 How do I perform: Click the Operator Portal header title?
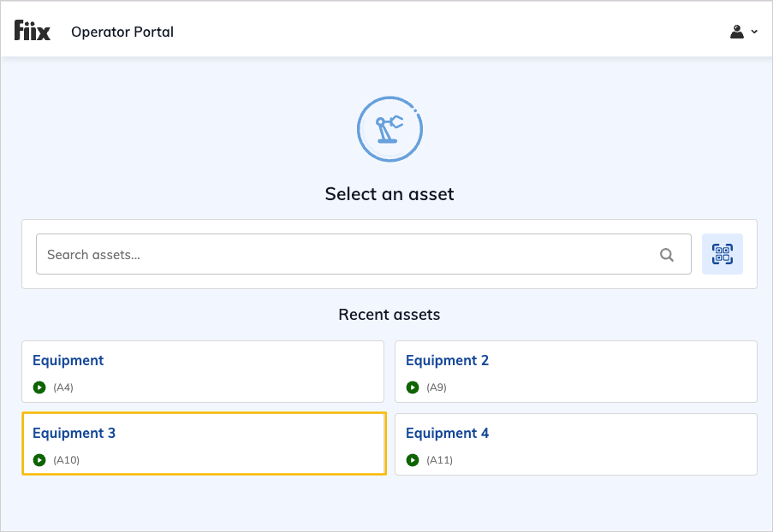pos(122,32)
